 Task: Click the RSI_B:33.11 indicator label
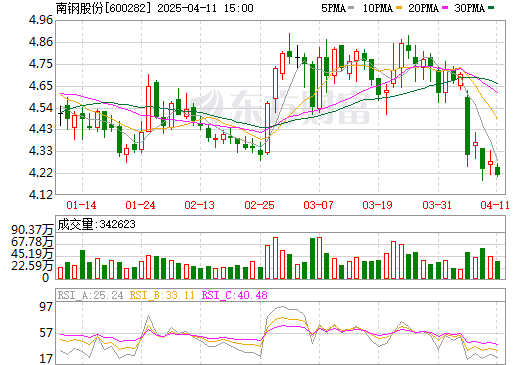(162, 295)
